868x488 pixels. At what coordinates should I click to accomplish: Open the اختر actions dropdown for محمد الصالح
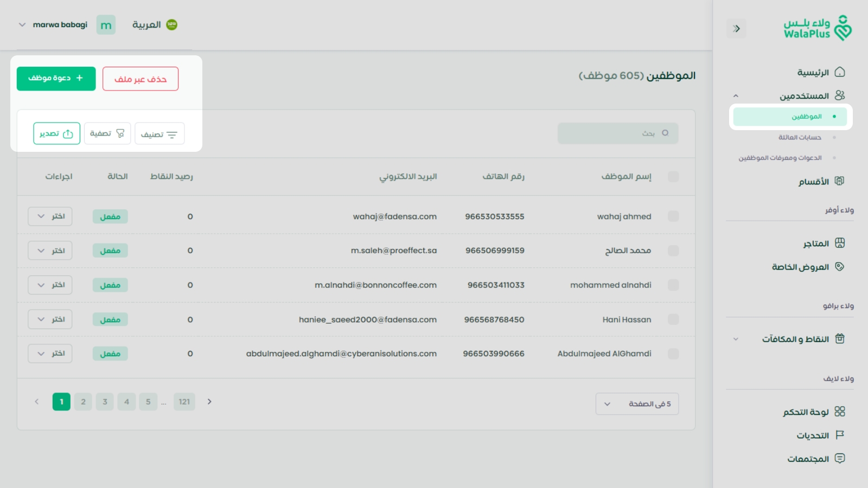coord(49,250)
